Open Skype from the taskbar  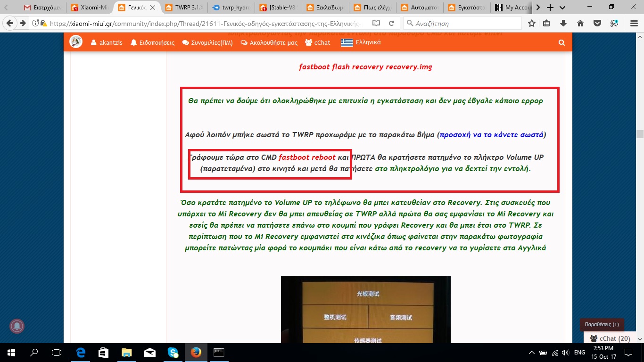click(173, 353)
